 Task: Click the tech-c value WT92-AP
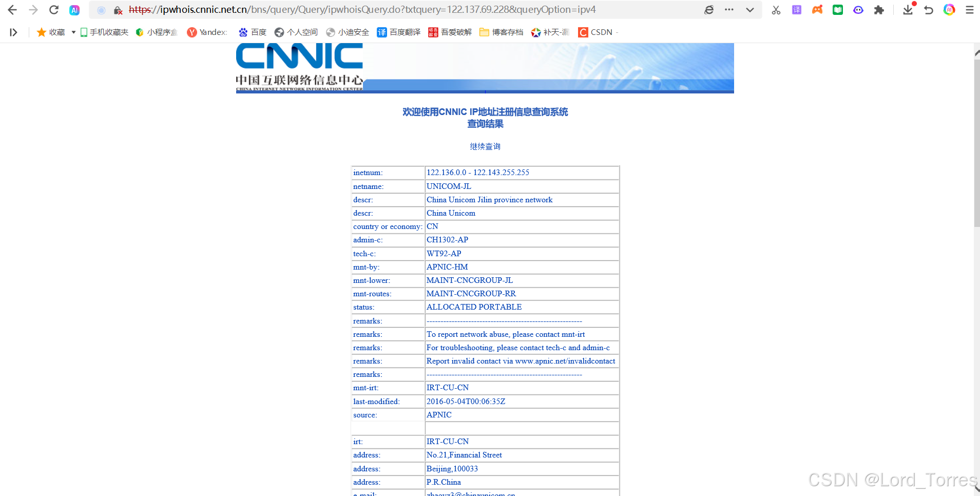[x=444, y=254]
